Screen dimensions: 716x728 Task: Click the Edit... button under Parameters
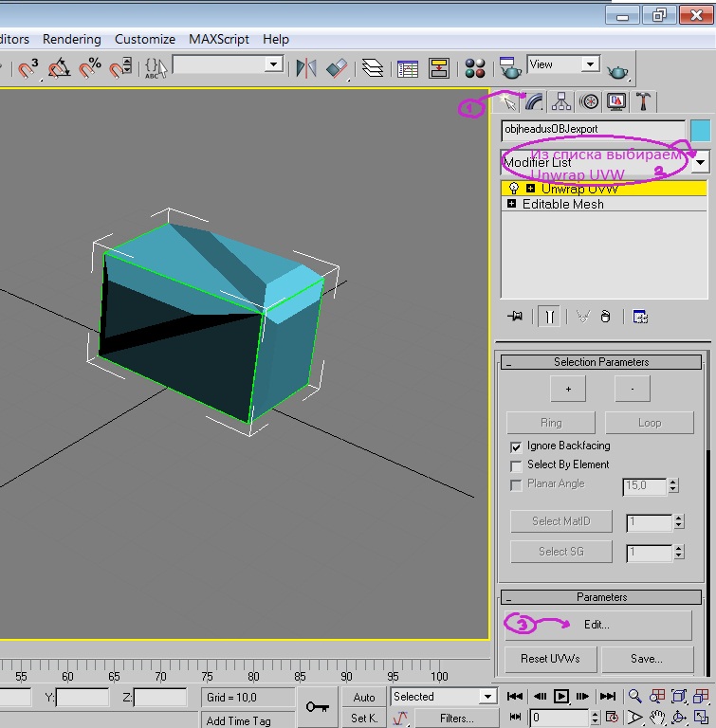tap(597, 625)
